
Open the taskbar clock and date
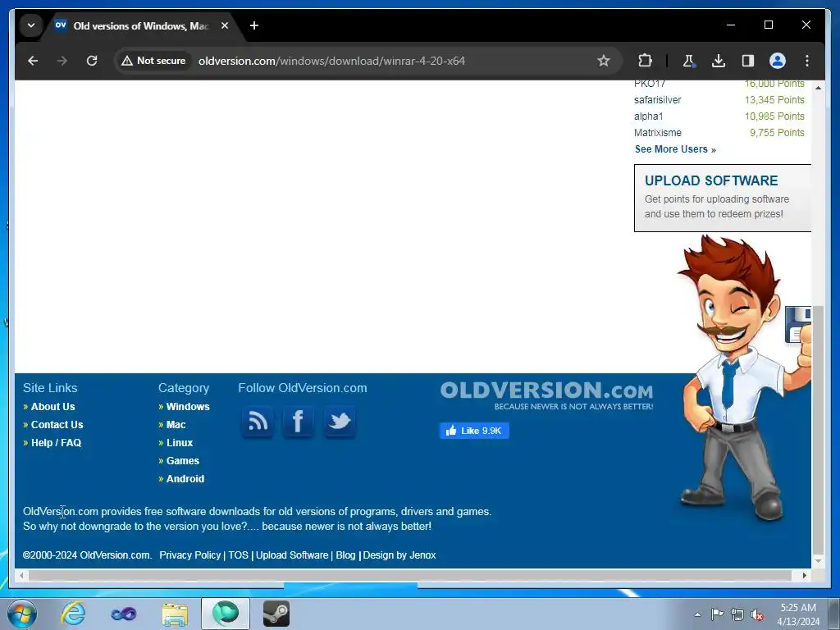click(x=798, y=614)
